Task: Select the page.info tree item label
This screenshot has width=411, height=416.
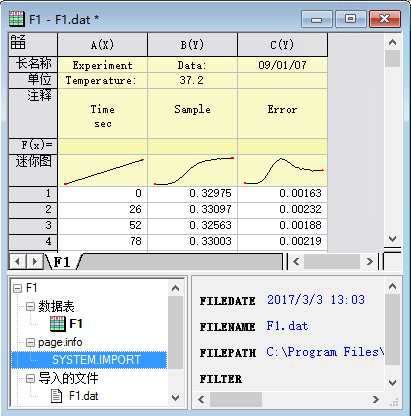Action: (x=60, y=342)
